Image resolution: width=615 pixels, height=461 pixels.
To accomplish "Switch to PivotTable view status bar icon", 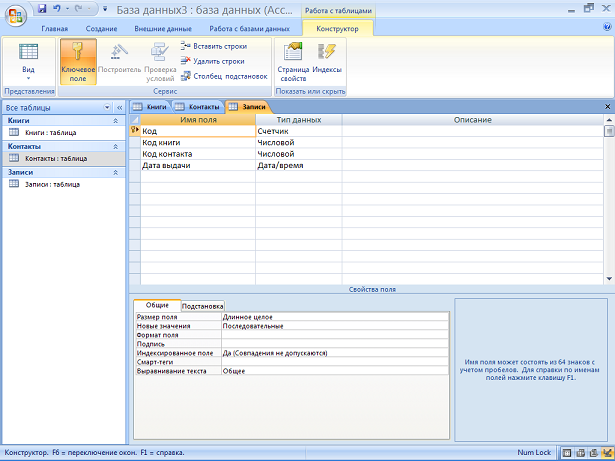I will [580, 453].
